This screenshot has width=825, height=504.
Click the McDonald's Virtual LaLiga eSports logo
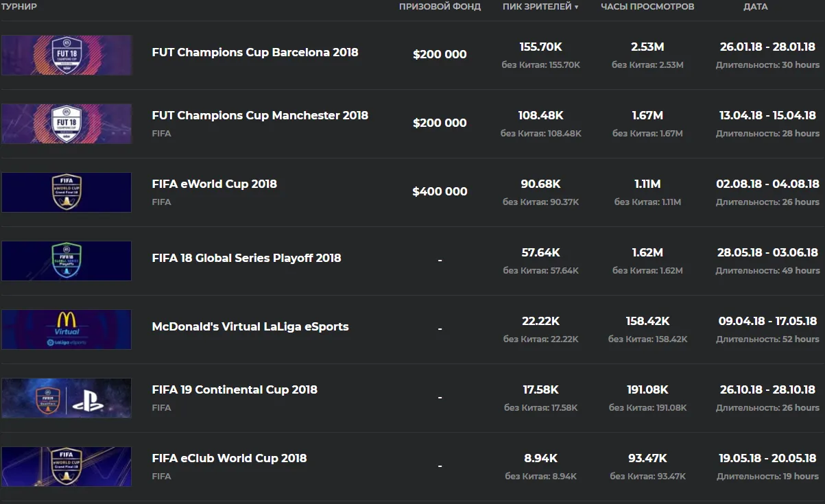pos(67,329)
